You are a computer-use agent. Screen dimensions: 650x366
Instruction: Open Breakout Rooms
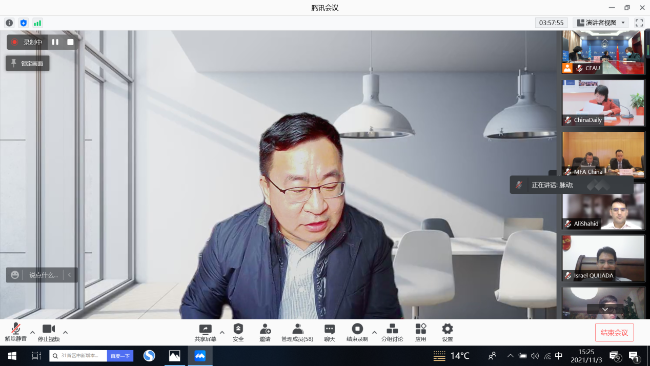click(x=392, y=332)
